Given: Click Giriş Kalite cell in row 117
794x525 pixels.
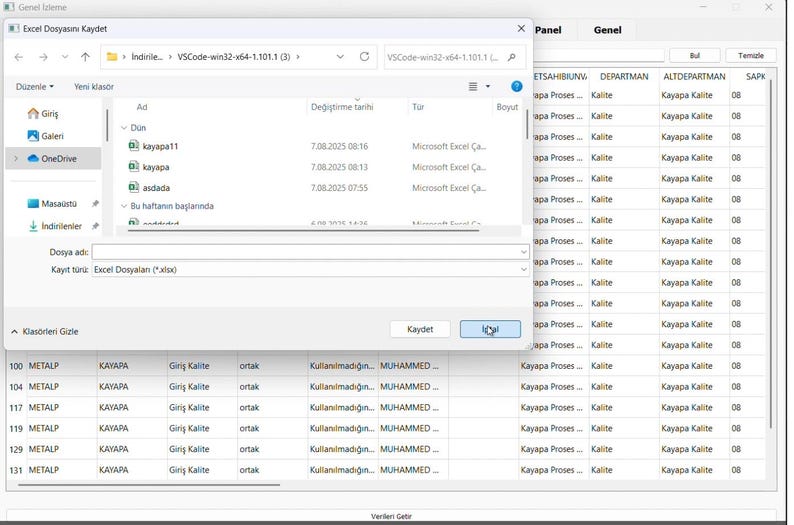Looking at the screenshot, I should point(202,408).
